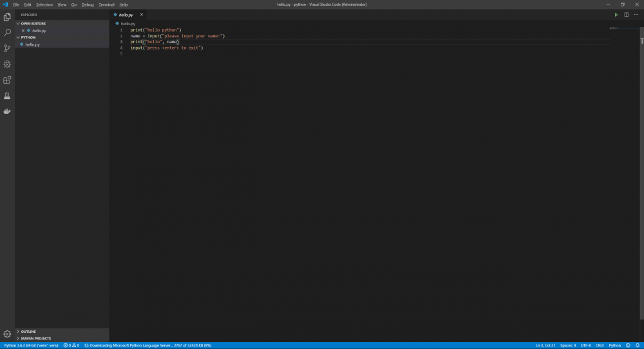Send feedback with the smiley icon

coord(628,345)
